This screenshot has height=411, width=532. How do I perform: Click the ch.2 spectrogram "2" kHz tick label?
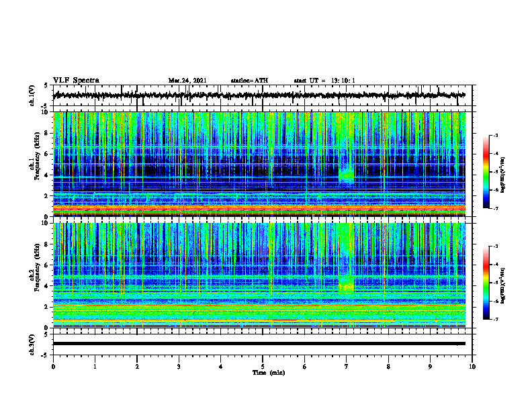click(46, 307)
